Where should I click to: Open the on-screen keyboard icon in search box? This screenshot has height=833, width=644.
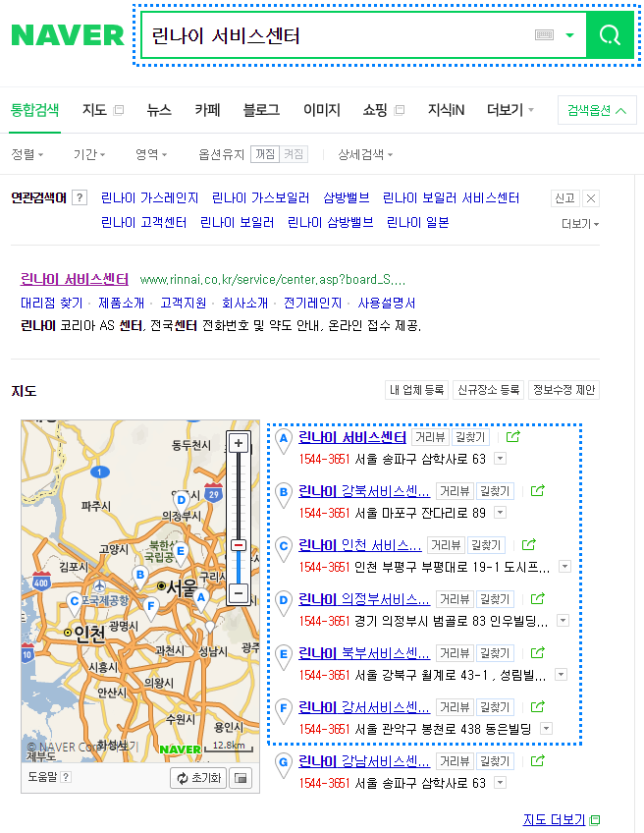544,35
